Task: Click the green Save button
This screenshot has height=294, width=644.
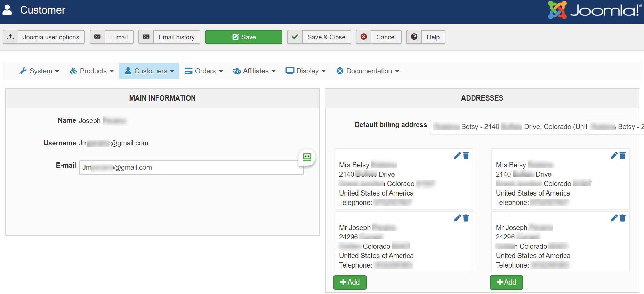Action: click(244, 37)
